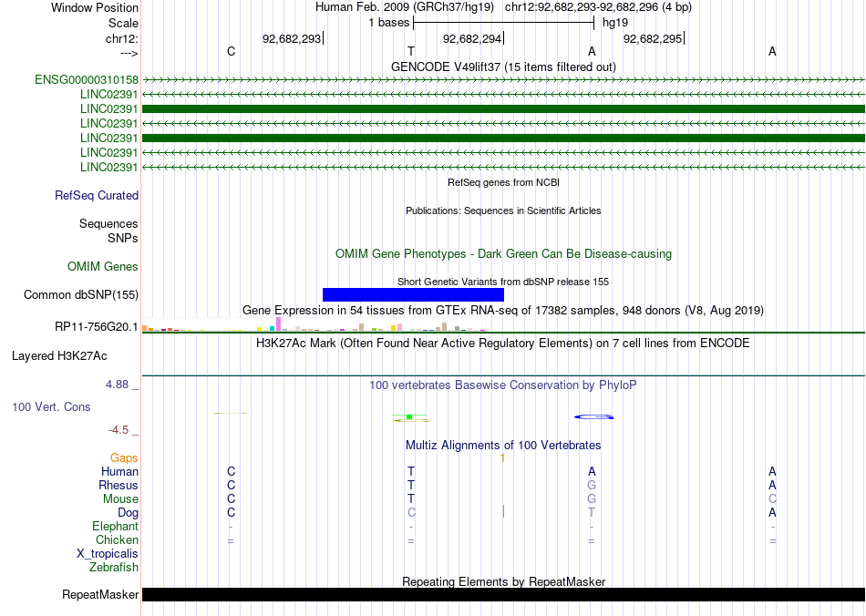866x616 pixels.
Task: Select the RepeatMasker track label
Action: (100, 594)
